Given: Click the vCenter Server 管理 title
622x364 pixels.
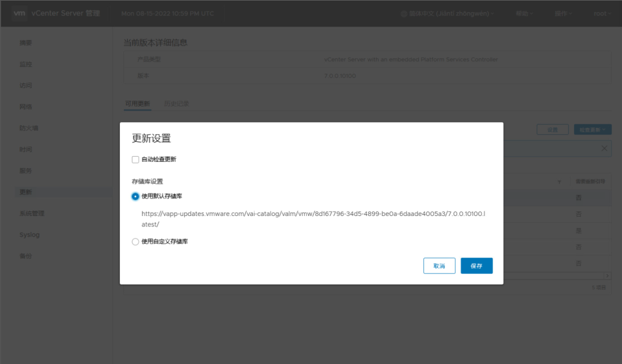Looking at the screenshot, I should point(66,13).
